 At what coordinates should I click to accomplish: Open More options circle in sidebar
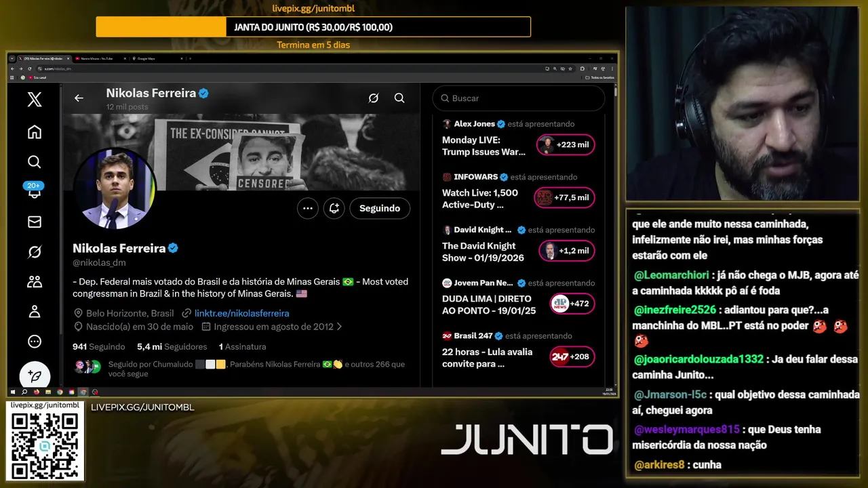[35, 342]
